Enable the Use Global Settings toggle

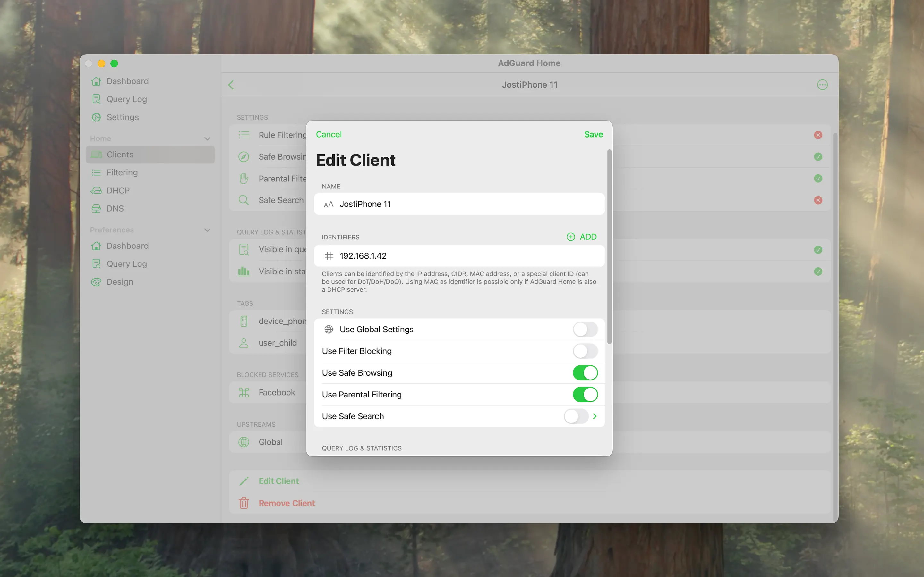click(x=585, y=329)
